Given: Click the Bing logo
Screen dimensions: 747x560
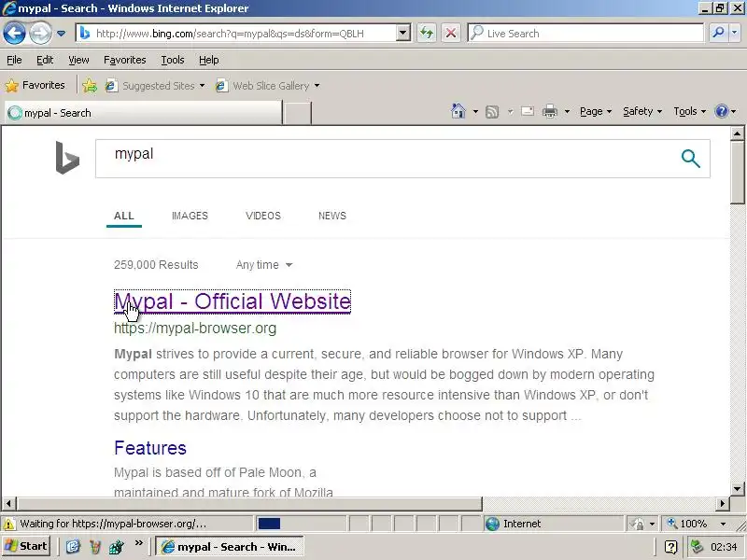Looking at the screenshot, I should [67, 158].
